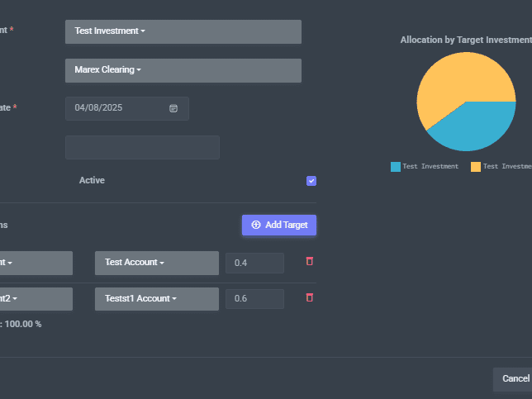The height and width of the screenshot is (399, 532).
Task: Expand the Testst1 Account dropdown
Action: tap(156, 299)
